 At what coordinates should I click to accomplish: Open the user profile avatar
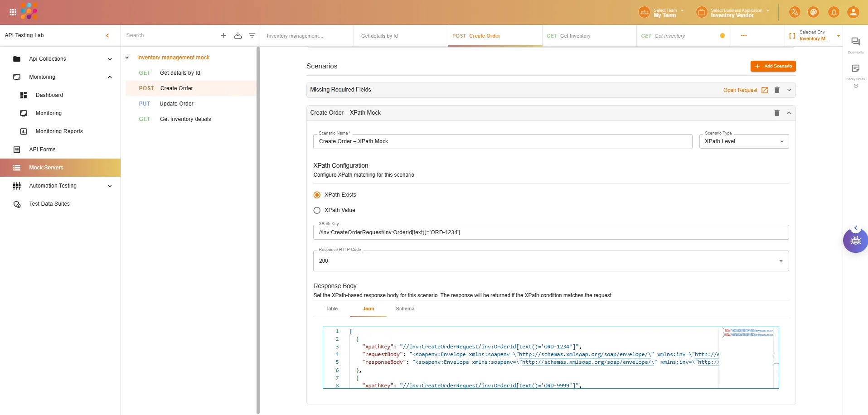(x=853, y=12)
